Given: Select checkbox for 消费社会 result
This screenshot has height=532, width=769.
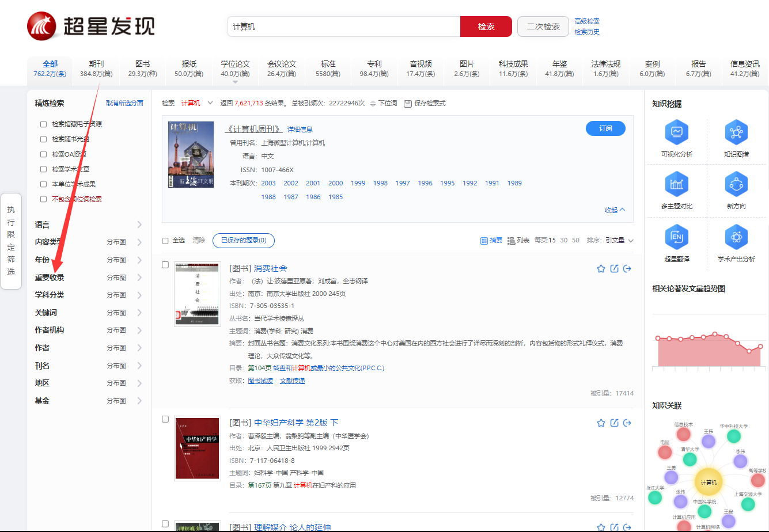Looking at the screenshot, I should click(x=165, y=265).
